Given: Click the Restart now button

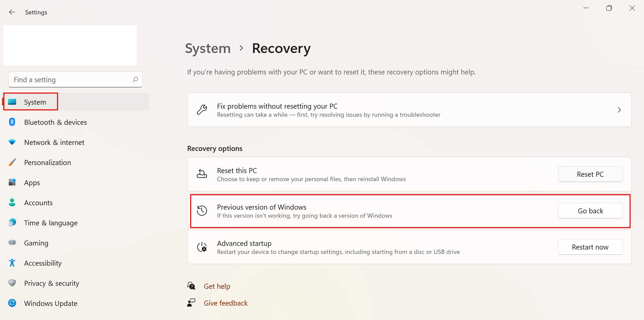Looking at the screenshot, I should pyautogui.click(x=590, y=247).
